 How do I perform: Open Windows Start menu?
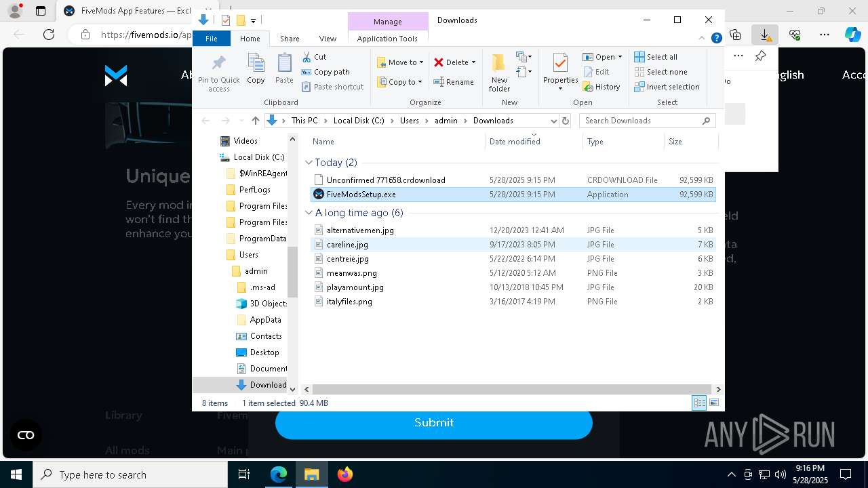coord(16,474)
